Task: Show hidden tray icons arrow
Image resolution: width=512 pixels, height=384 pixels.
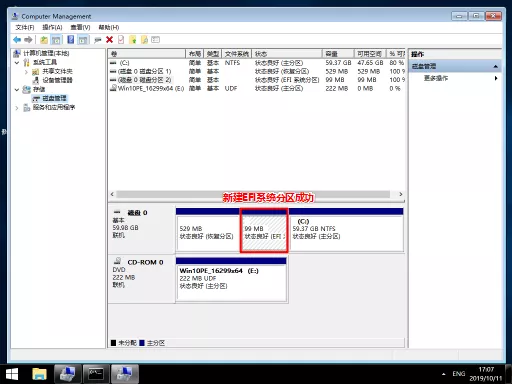Action: [444, 374]
